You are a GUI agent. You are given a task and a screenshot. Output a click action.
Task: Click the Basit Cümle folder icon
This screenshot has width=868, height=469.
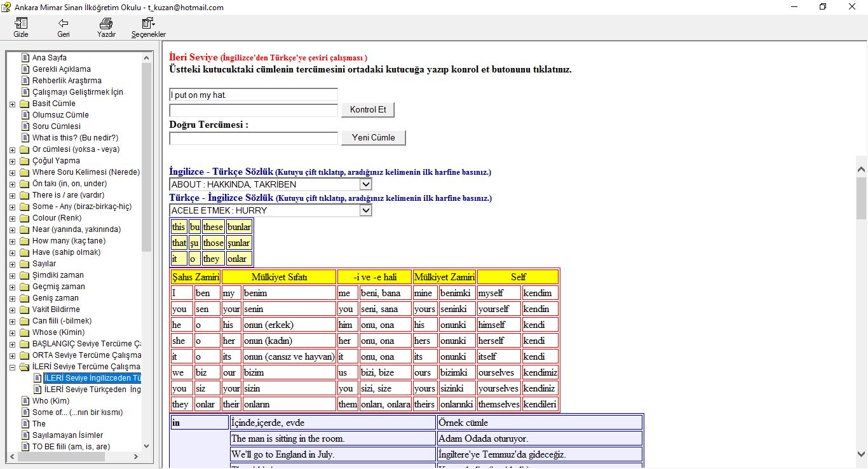point(25,104)
